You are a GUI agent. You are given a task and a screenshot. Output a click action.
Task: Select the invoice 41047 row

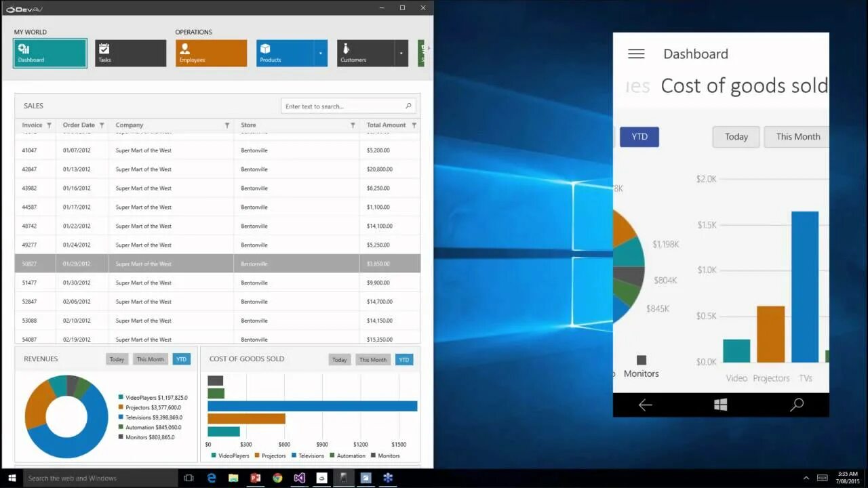click(x=218, y=150)
